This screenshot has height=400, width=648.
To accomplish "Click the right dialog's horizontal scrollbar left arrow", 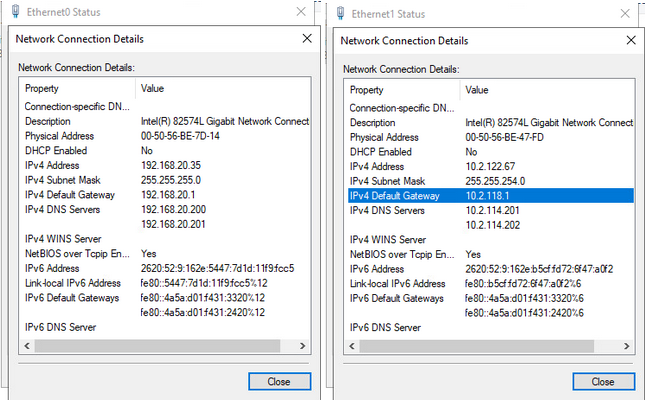I will (x=352, y=347).
